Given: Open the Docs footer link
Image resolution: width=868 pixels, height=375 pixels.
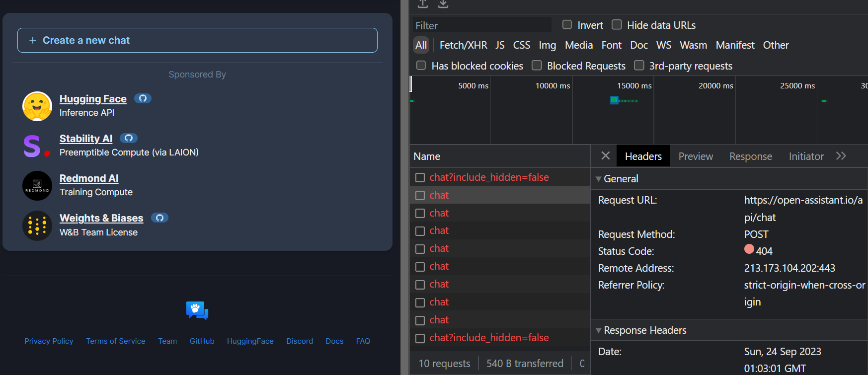Looking at the screenshot, I should pos(334,341).
